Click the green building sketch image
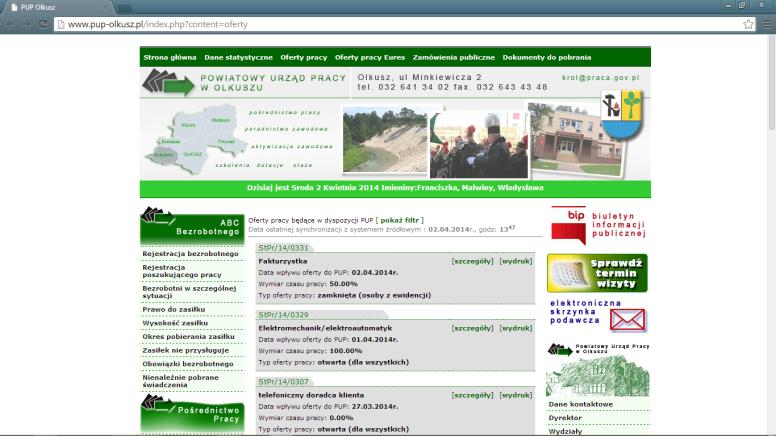The width and height of the screenshot is (776, 436). tap(597, 376)
